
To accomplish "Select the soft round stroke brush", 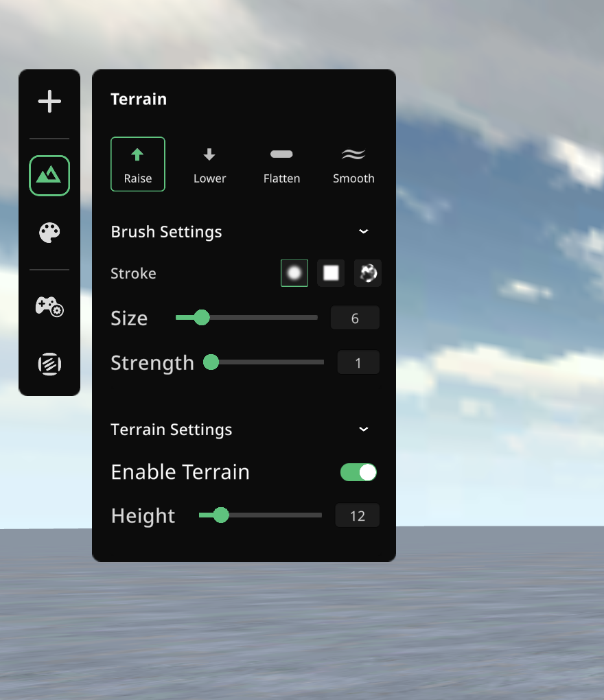I will (x=294, y=273).
